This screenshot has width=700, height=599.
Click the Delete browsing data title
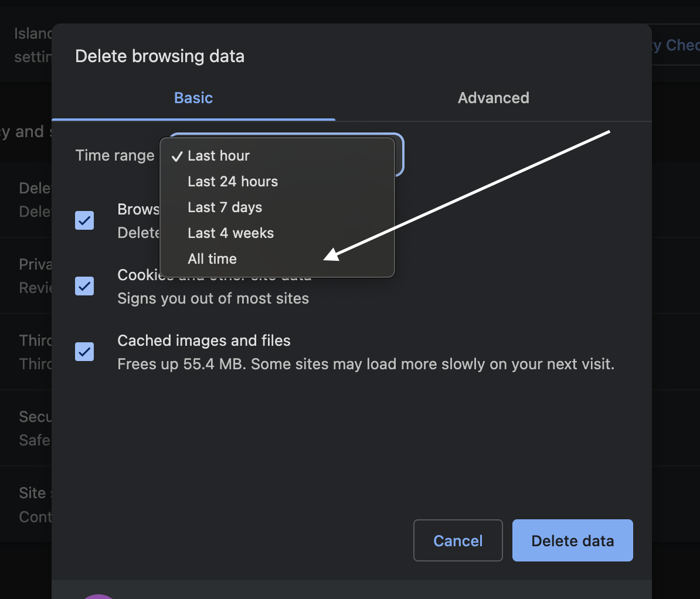160,56
